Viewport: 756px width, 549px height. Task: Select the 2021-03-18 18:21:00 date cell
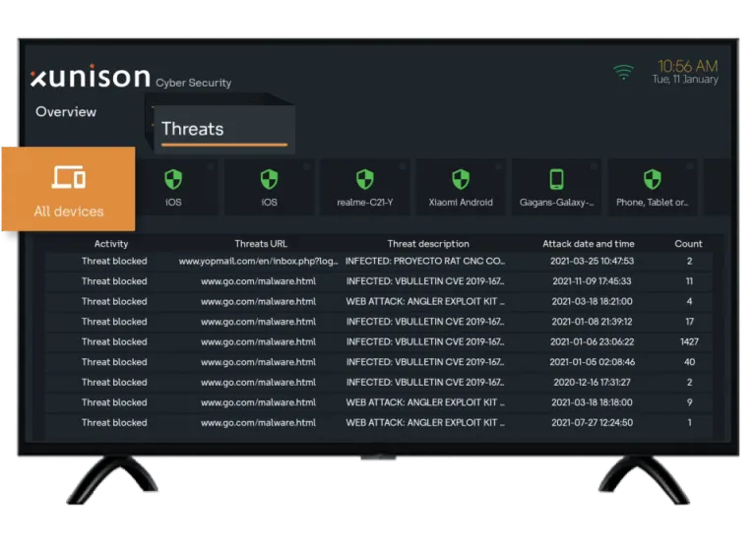[x=592, y=302]
